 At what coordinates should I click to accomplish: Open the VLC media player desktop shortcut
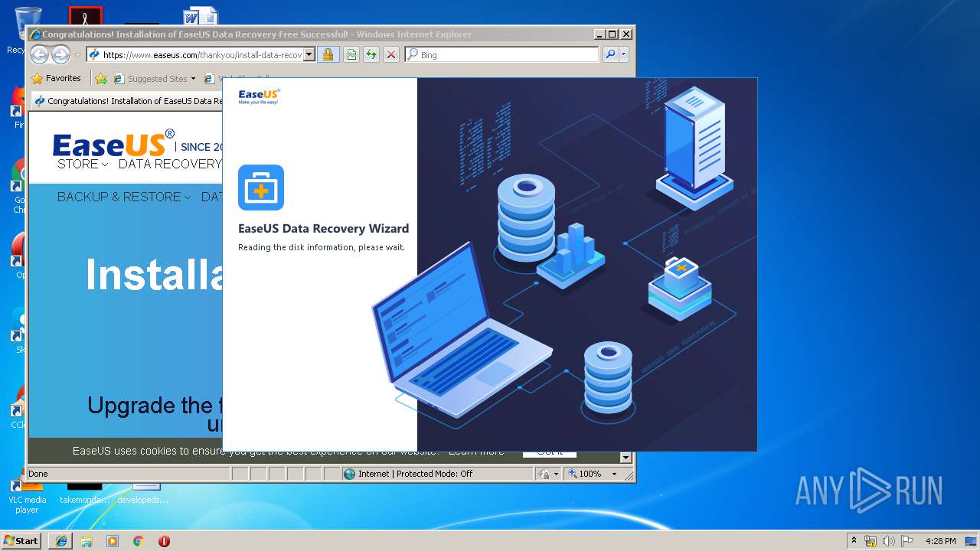point(27,496)
